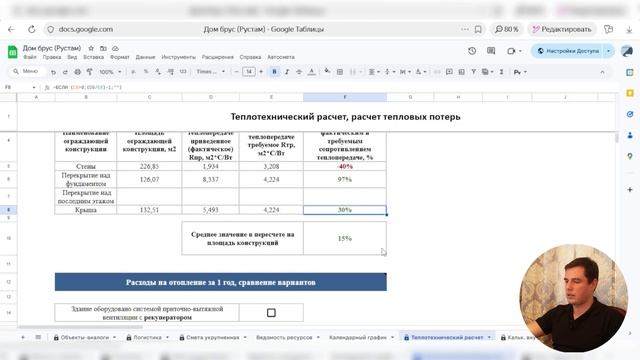Star the document Дом брус (Рустам)
This screenshot has width=640, height=360.
pyautogui.click(x=91, y=48)
